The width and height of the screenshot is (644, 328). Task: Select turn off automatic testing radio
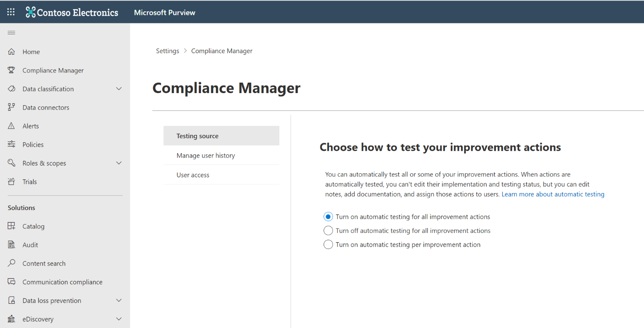(x=328, y=230)
